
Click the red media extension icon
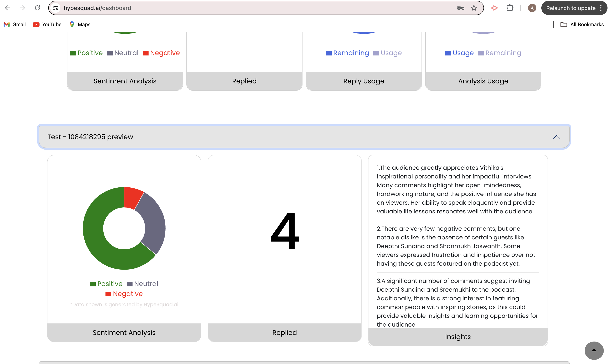pos(495,8)
